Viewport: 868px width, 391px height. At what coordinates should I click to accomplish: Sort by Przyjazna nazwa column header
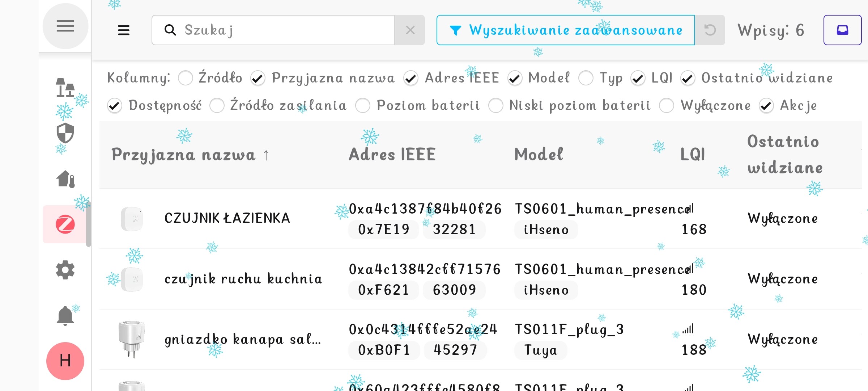tap(184, 155)
